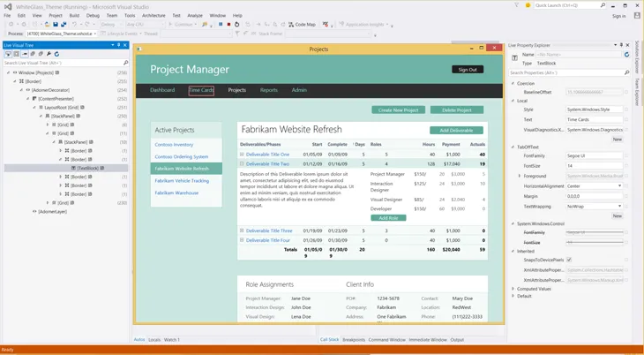Click the Search Properties input field
The image size is (644, 355).
(x=565, y=72)
